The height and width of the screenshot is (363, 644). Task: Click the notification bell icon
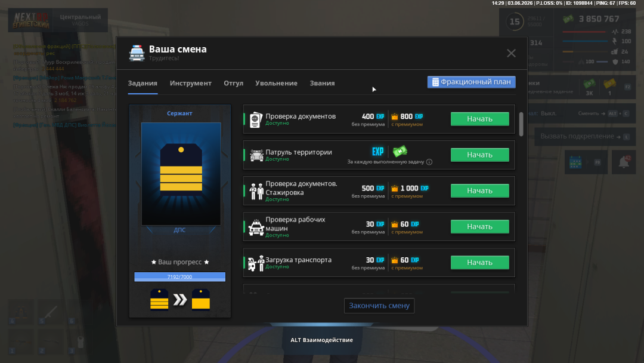624,162
